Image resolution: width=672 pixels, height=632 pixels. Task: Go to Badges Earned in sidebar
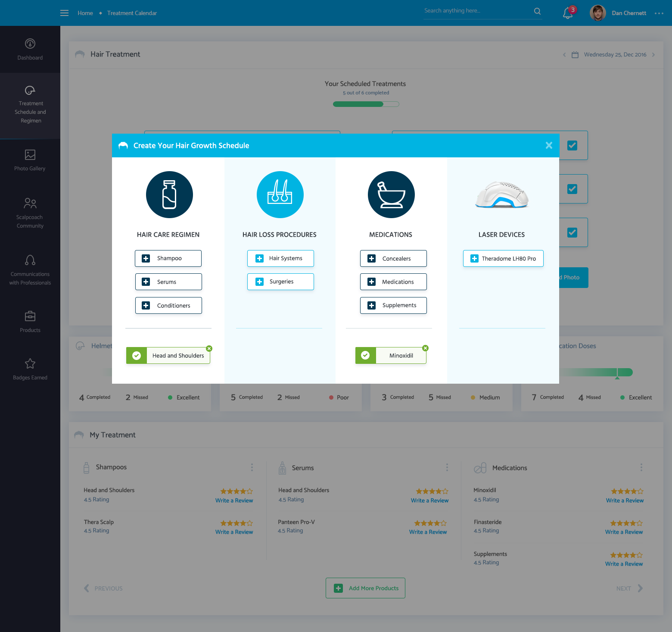30,369
